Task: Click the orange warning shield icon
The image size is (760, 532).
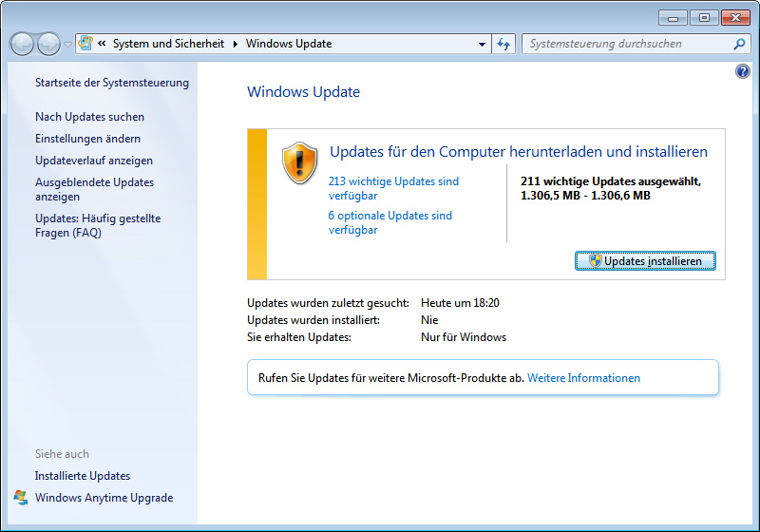Action: click(x=299, y=163)
